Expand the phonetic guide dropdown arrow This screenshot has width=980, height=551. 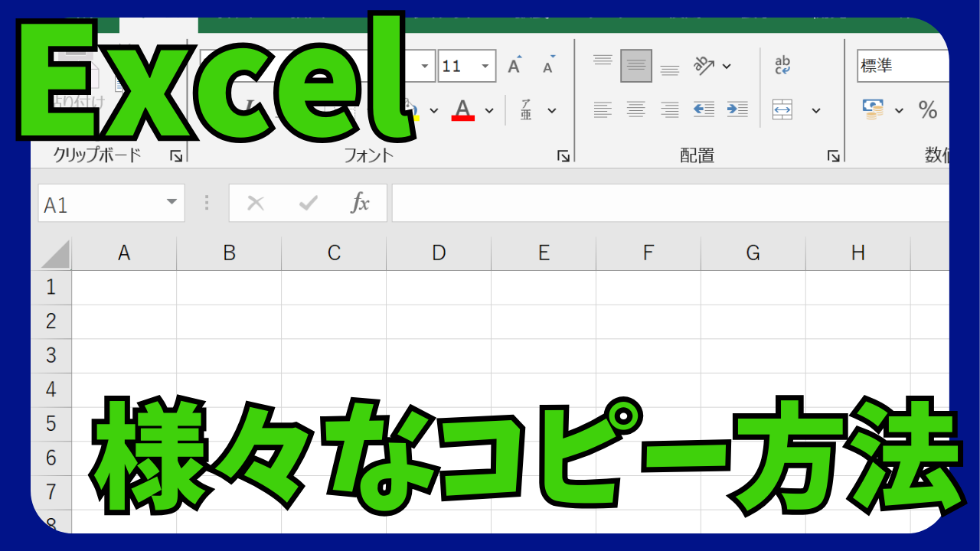pyautogui.click(x=551, y=110)
